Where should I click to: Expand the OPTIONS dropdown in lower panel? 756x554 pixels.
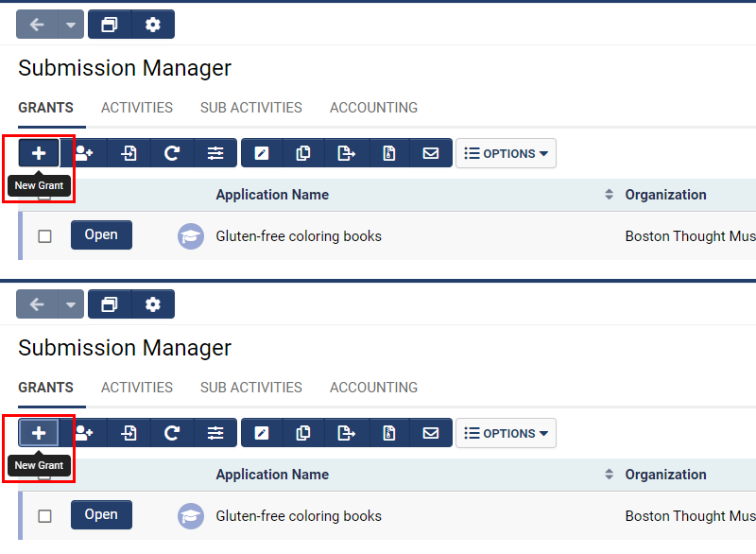[506, 433]
